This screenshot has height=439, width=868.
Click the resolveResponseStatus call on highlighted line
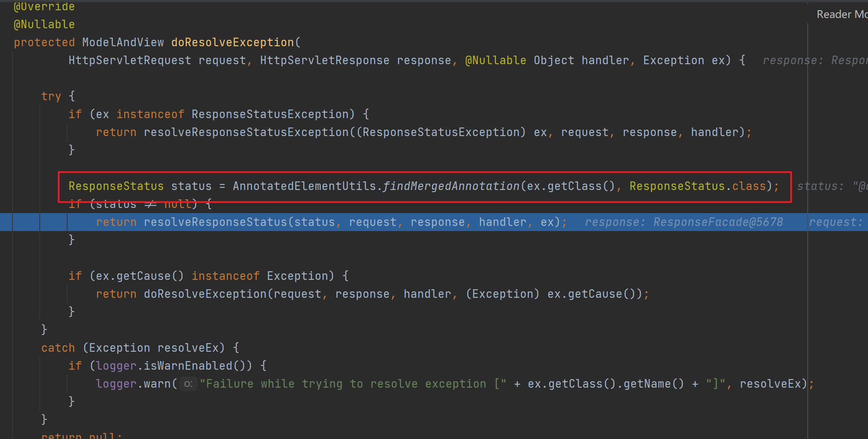pyautogui.click(x=215, y=222)
